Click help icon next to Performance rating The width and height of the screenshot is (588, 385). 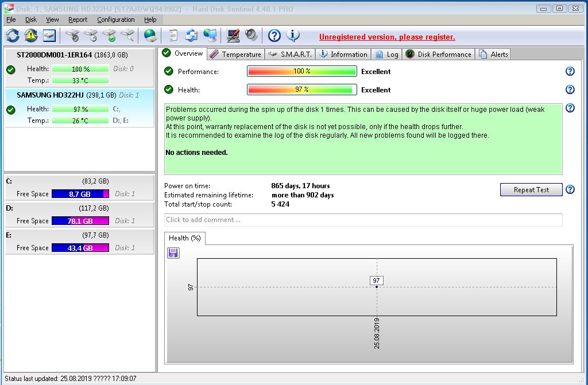point(570,71)
